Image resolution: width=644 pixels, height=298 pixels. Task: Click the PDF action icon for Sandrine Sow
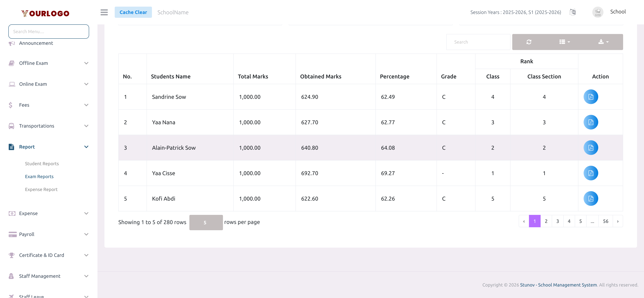click(591, 97)
